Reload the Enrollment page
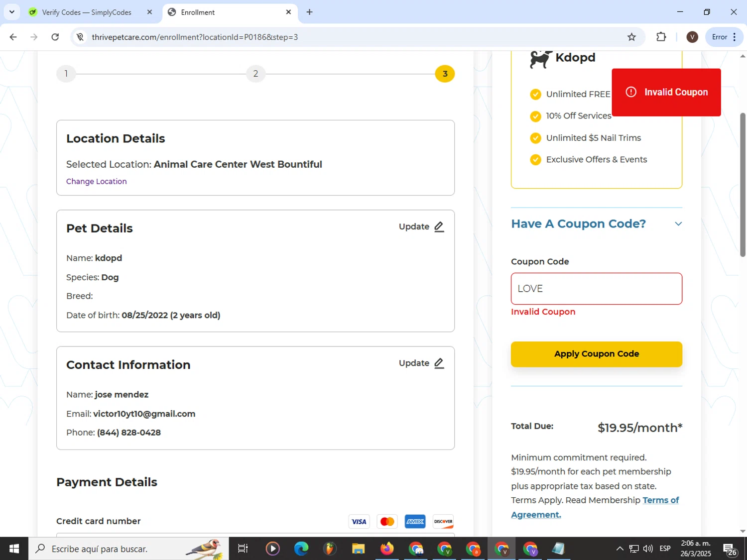The width and height of the screenshot is (747, 560). point(55,37)
